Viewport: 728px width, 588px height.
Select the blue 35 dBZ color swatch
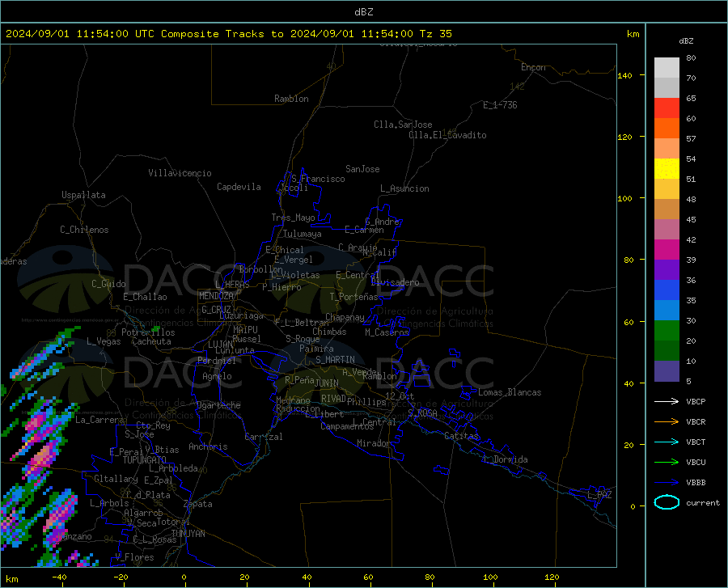pos(667,290)
